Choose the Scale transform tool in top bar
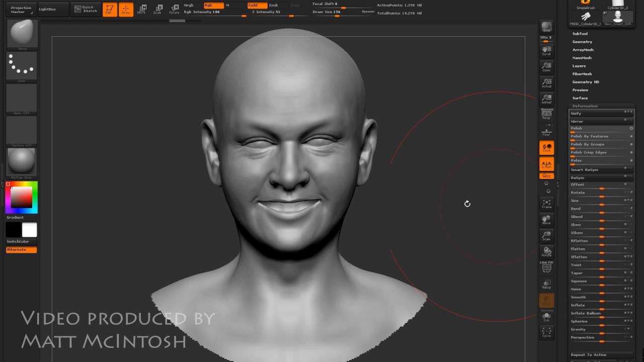 click(x=158, y=10)
